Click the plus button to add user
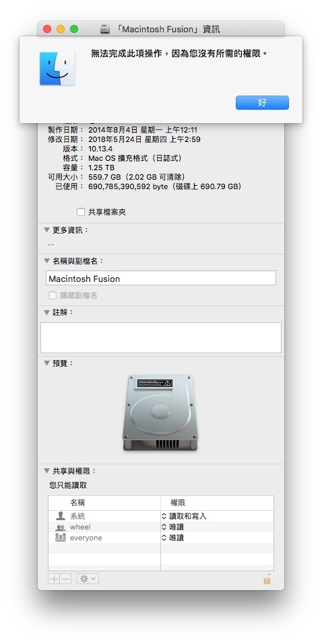 click(54, 579)
